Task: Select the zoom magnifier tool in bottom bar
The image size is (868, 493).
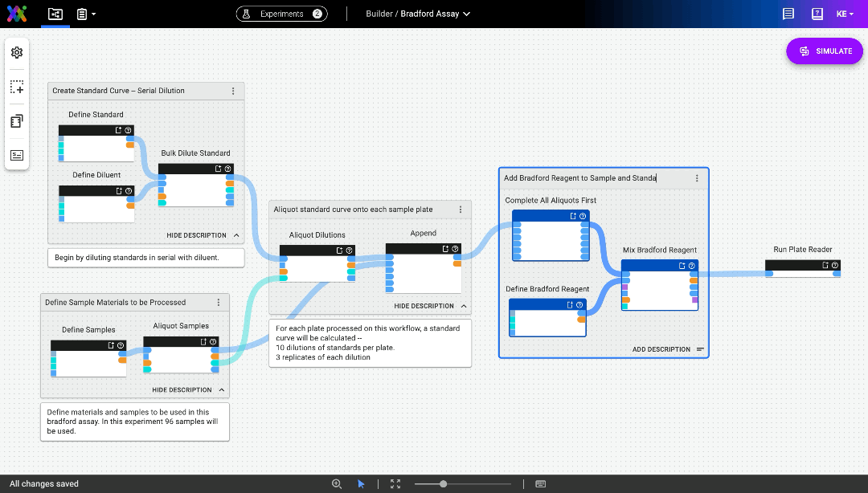Action: pyautogui.click(x=338, y=483)
